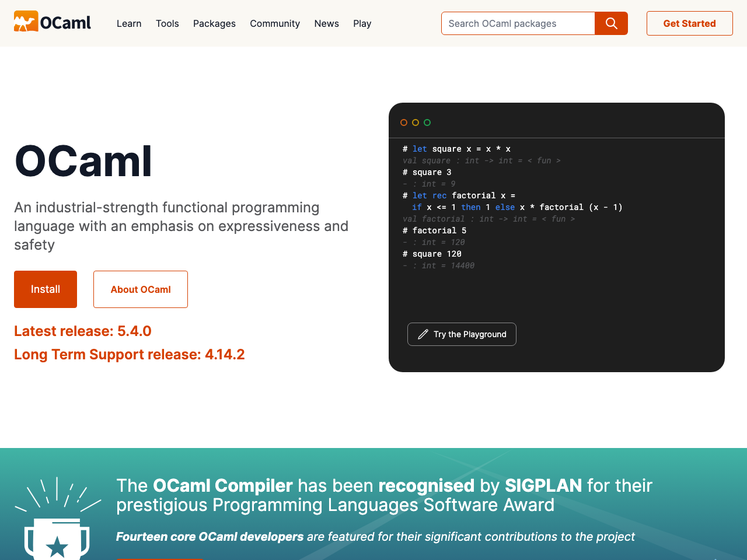The width and height of the screenshot is (747, 560).
Task: Open the Community menu item
Action: (x=274, y=23)
